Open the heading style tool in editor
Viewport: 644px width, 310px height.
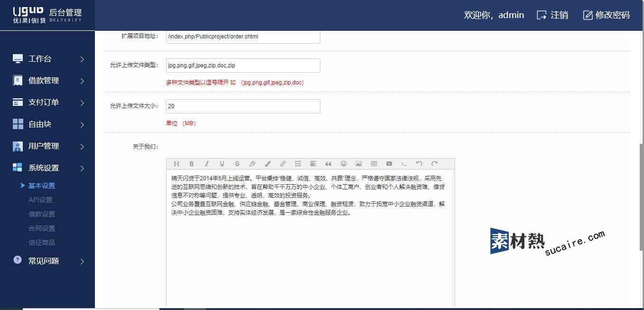[x=177, y=164]
